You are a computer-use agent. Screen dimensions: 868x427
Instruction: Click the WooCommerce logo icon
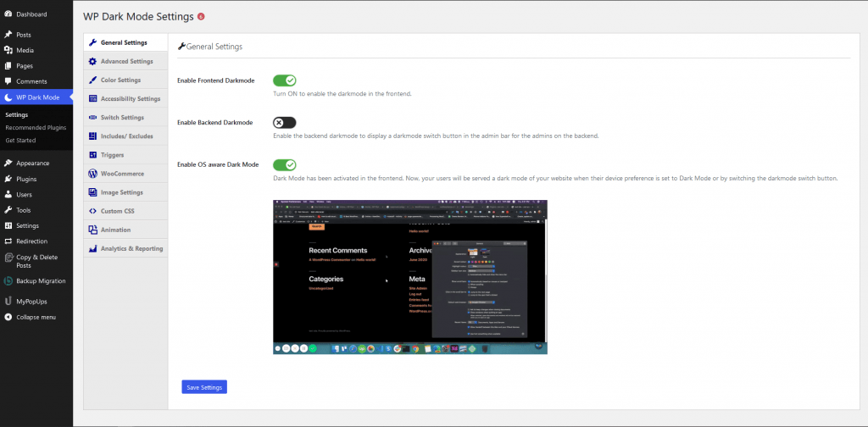pyautogui.click(x=92, y=174)
